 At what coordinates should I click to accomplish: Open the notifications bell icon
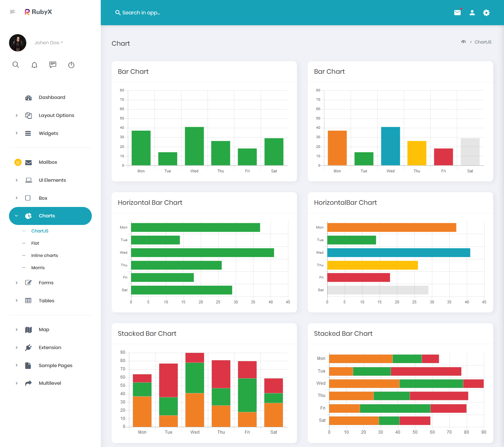click(x=34, y=65)
